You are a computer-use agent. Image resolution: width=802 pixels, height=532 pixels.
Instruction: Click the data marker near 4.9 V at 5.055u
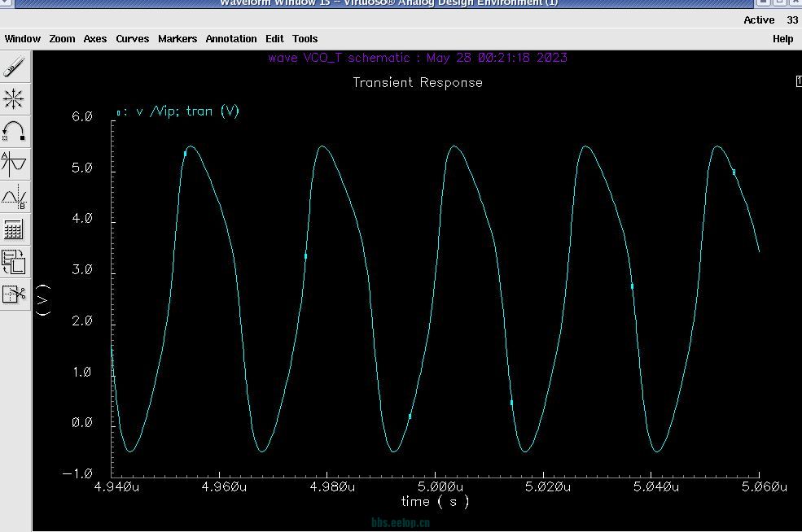734,172
